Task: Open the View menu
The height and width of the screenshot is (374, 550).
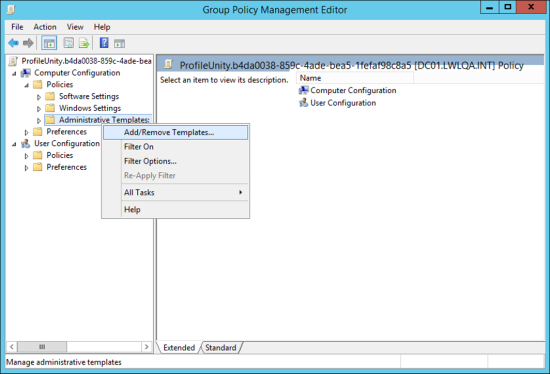Action: click(75, 27)
